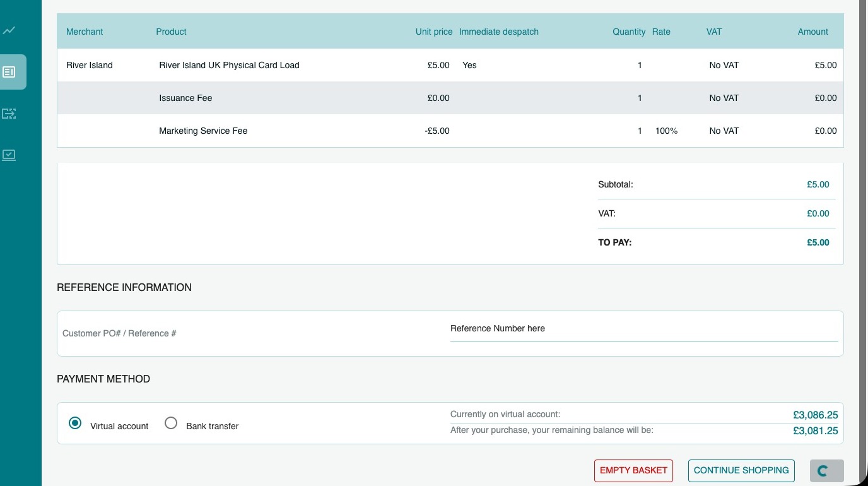The image size is (868, 486).
Task: Open the export arrow icon in sidebar
Action: coord(9,114)
